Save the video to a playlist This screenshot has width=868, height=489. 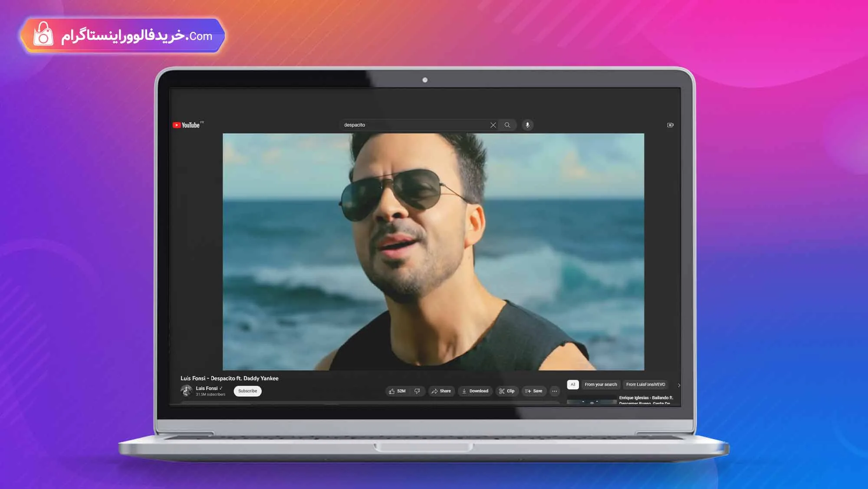pos(534,391)
